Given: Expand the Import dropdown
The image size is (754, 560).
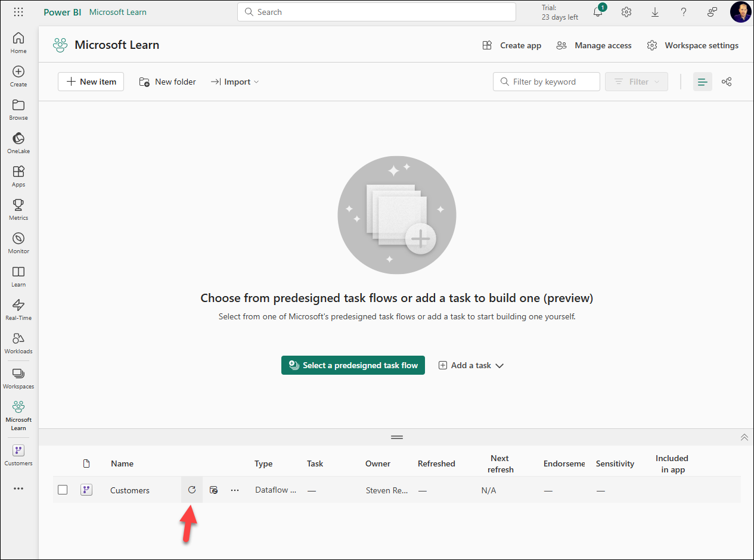Looking at the screenshot, I should click(235, 82).
